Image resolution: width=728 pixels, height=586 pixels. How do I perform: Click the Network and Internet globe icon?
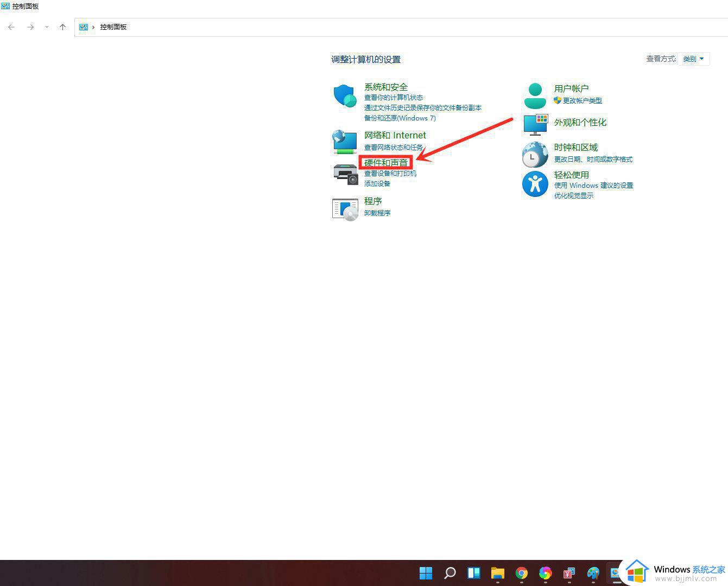345,142
